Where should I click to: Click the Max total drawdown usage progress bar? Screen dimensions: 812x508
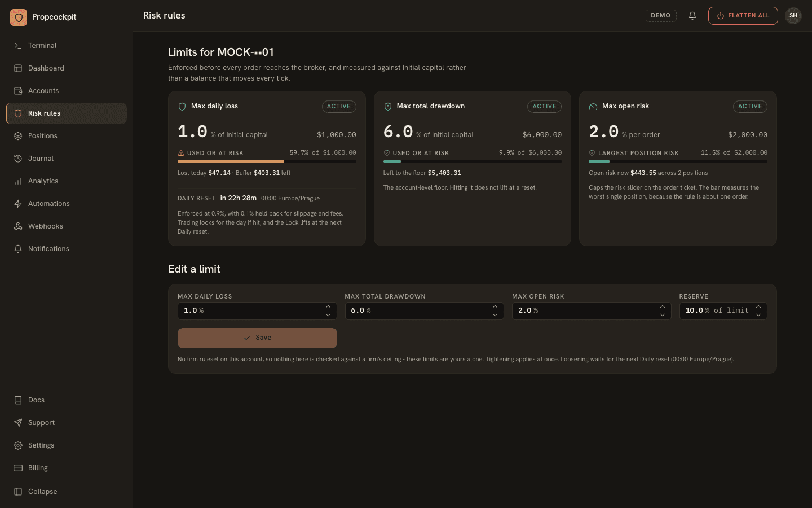473,161
